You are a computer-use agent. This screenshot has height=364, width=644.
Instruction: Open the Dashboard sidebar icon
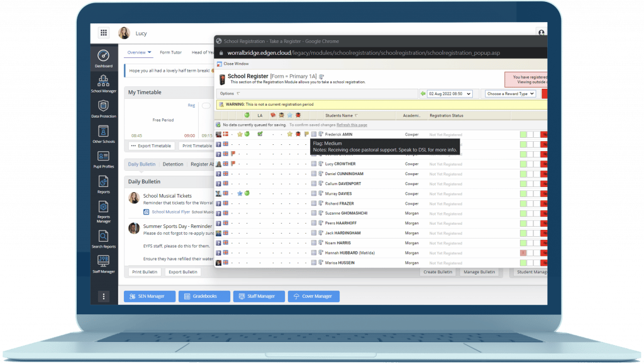pyautogui.click(x=104, y=59)
